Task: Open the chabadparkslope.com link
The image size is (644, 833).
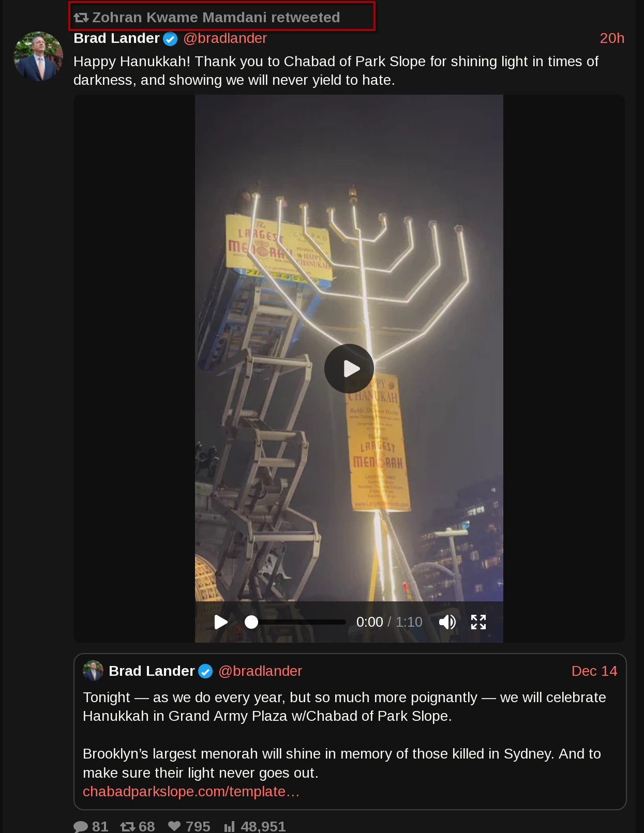Action: pos(191,792)
